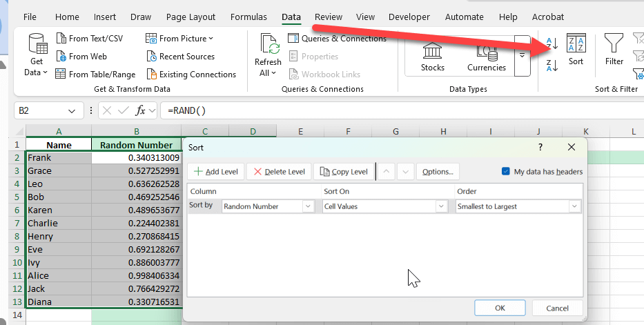
Task: Click the formula bar with =RAND()
Action: (402, 111)
